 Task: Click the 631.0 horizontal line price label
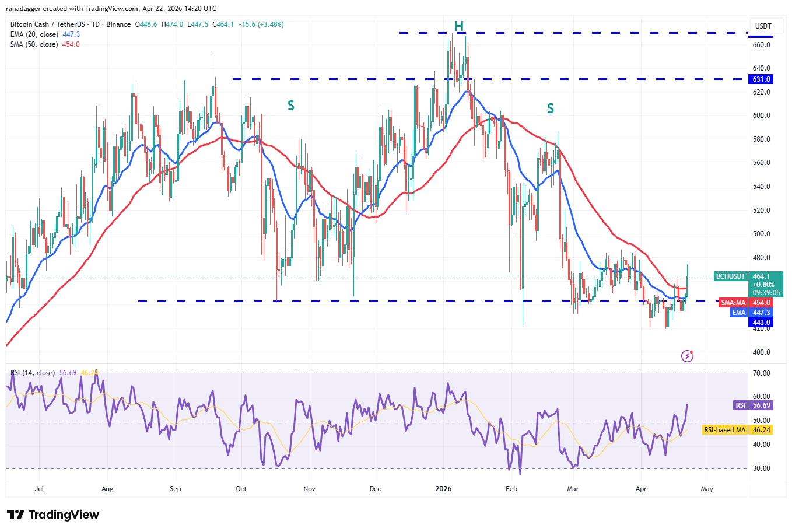761,79
